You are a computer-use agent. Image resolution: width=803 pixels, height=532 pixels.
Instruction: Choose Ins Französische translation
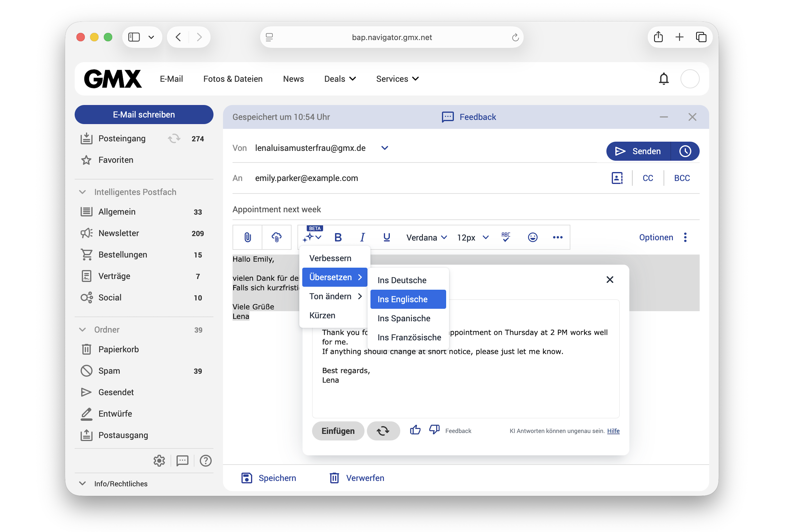[x=408, y=337]
